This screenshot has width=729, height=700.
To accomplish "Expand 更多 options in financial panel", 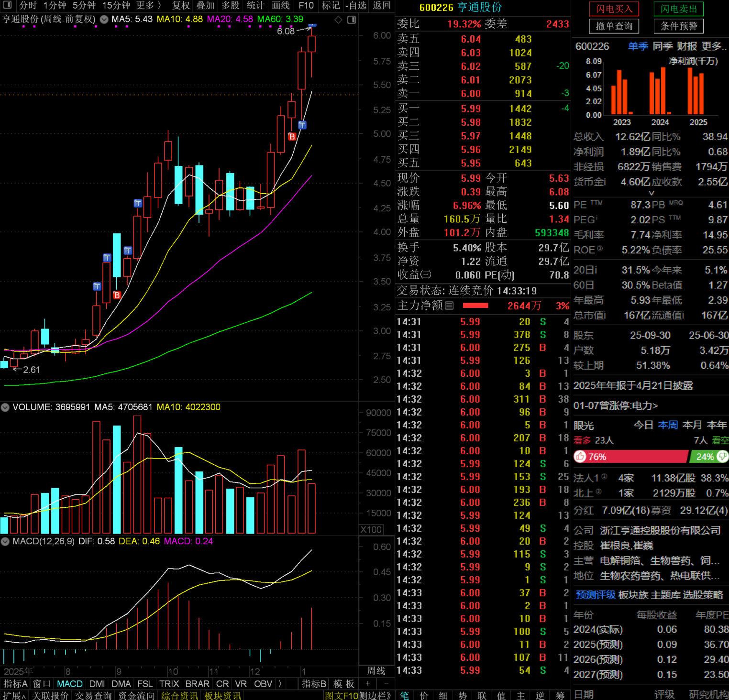I will pos(714,46).
